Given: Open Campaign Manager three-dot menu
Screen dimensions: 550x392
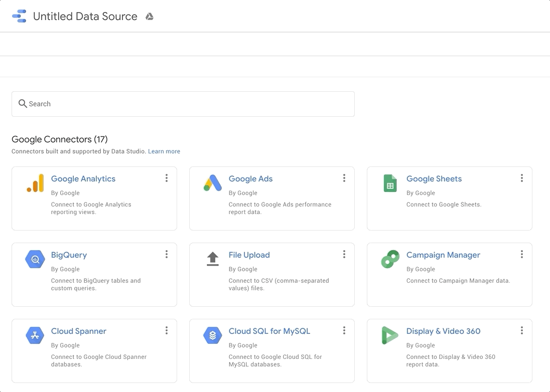Looking at the screenshot, I should [x=522, y=254].
